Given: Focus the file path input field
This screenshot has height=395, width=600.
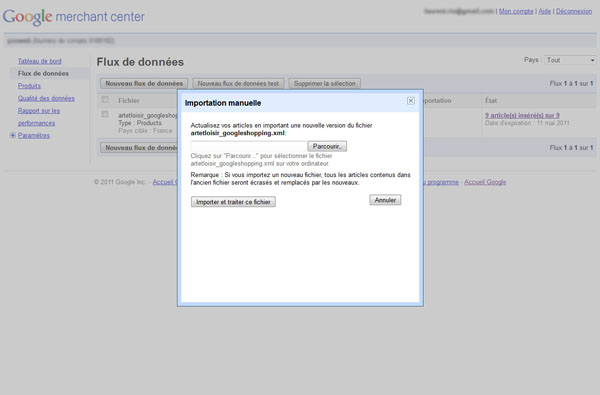Looking at the screenshot, I should coord(249,146).
